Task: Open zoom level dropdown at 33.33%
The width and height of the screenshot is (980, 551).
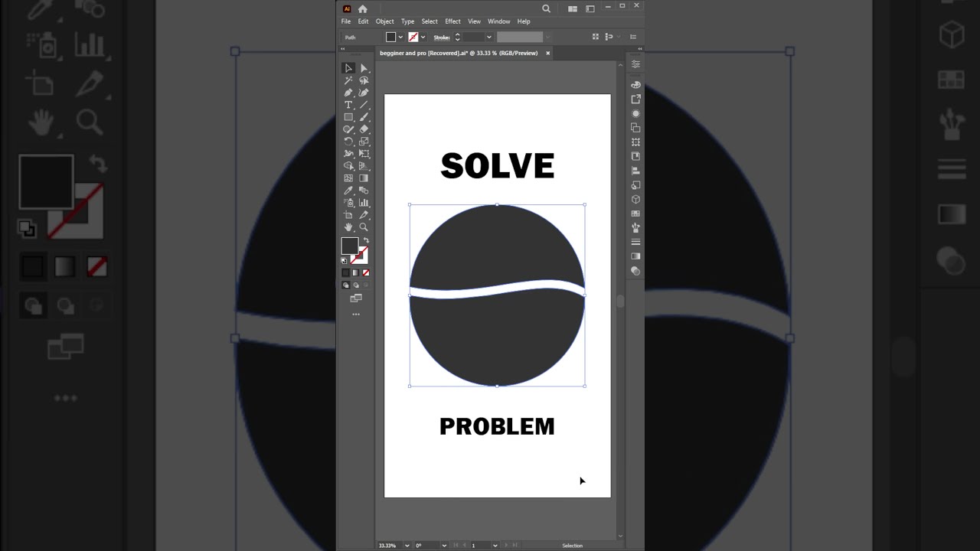Action: click(407, 546)
